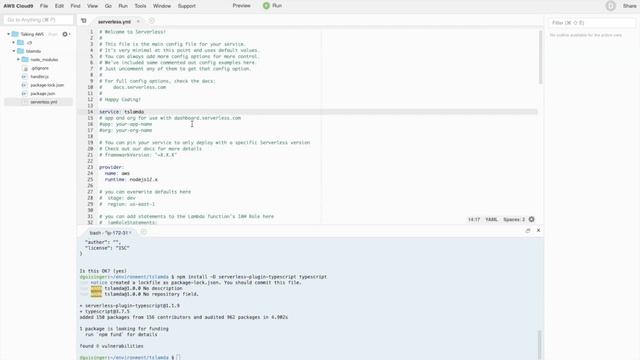Focus the Go to Anything search field
640x360 pixels.
click(38, 20)
